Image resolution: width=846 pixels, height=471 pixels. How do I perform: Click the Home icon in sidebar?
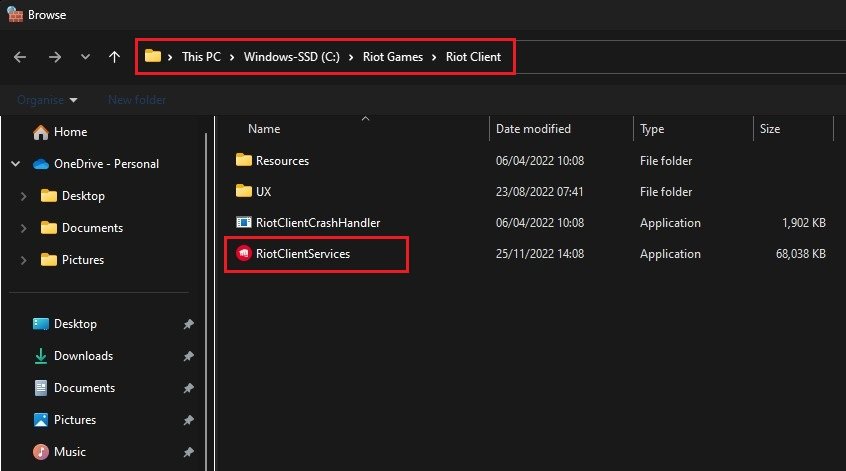[x=41, y=132]
